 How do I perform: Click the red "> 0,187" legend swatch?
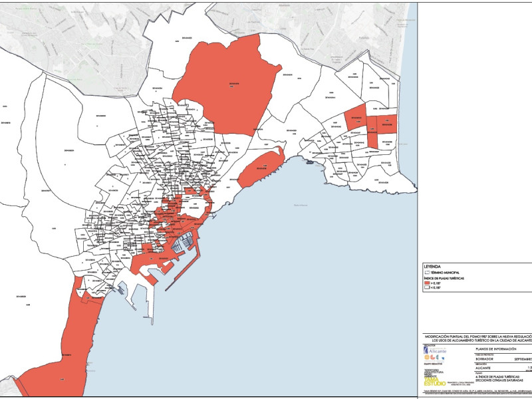pos(427,283)
